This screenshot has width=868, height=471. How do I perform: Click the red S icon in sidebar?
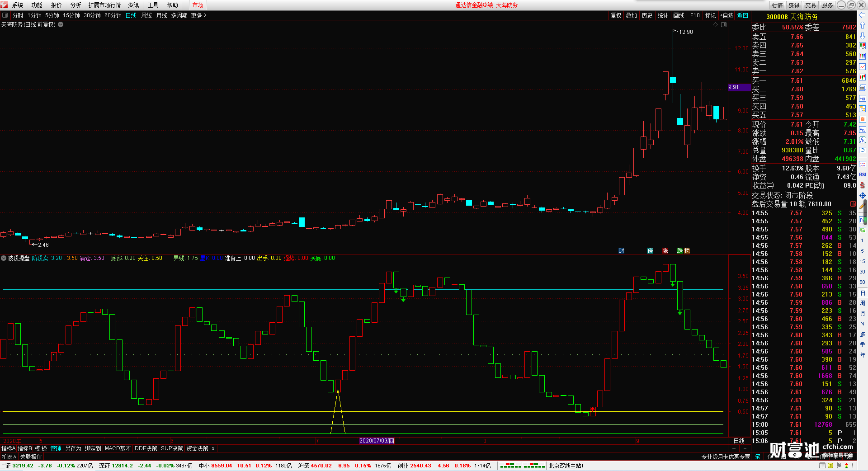[863, 185]
